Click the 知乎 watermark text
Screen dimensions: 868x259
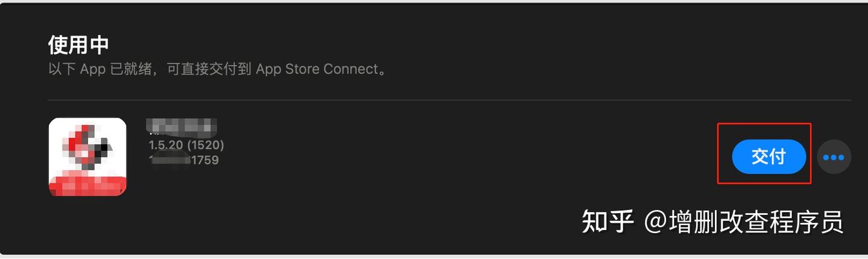tap(608, 222)
